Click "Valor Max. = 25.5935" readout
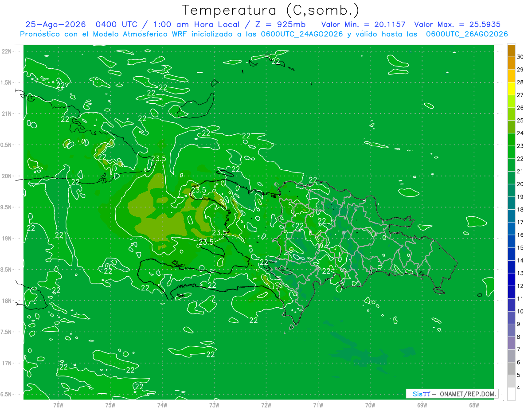This screenshot has height=411, width=532. (x=458, y=24)
